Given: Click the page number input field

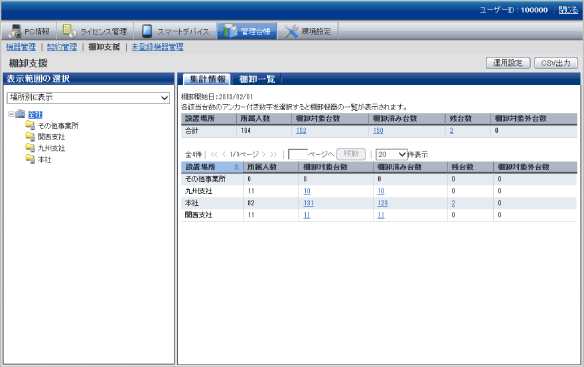Looking at the screenshot, I should 298,154.
